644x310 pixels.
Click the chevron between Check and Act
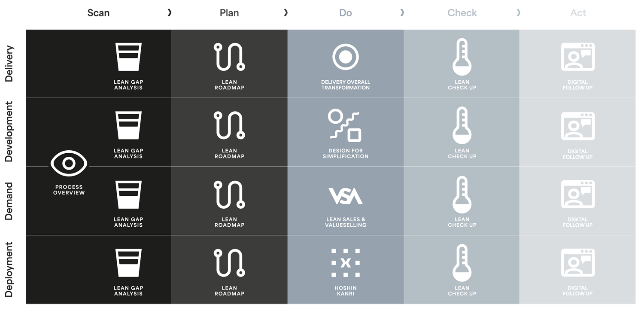518,13
